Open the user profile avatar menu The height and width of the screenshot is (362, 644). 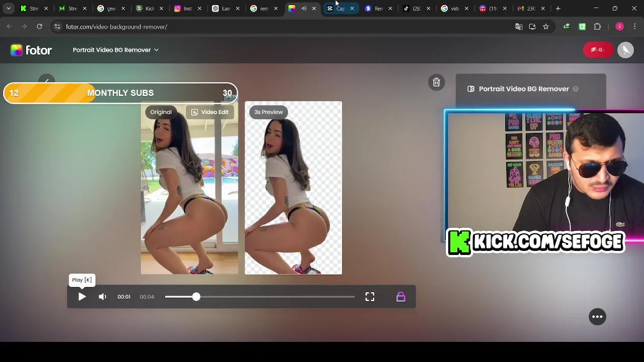click(625, 50)
